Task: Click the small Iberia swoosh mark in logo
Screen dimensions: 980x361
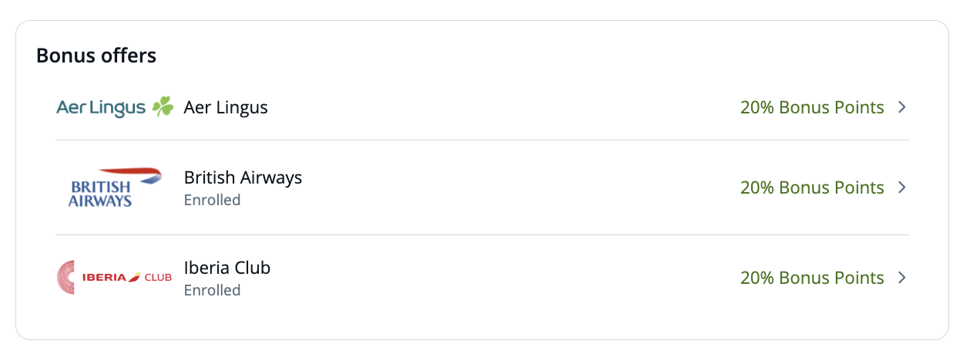Action: pos(135,277)
